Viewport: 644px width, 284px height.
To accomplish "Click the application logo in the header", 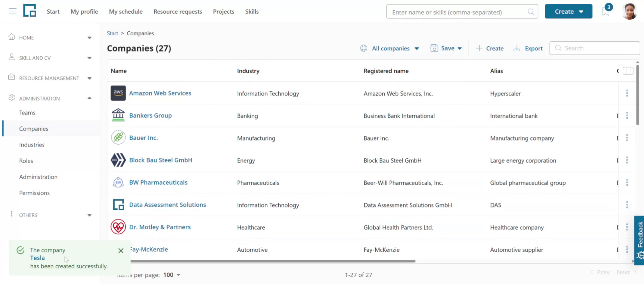I will pos(30,11).
